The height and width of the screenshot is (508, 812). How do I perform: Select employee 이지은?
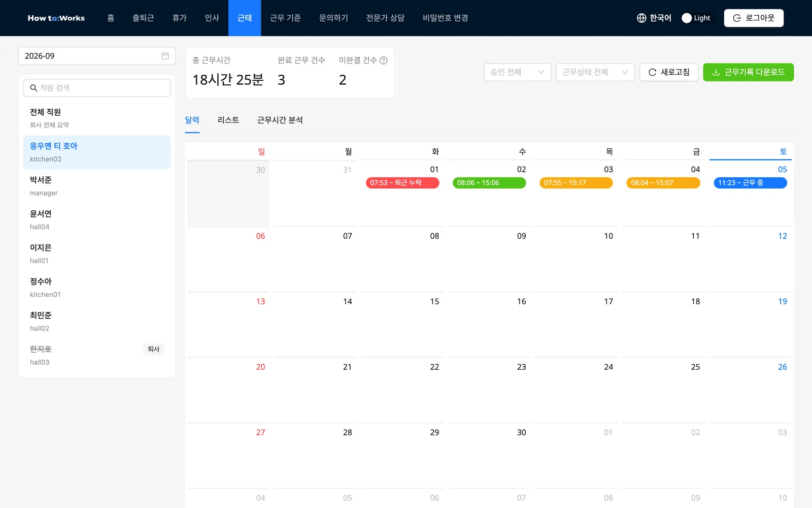97,254
